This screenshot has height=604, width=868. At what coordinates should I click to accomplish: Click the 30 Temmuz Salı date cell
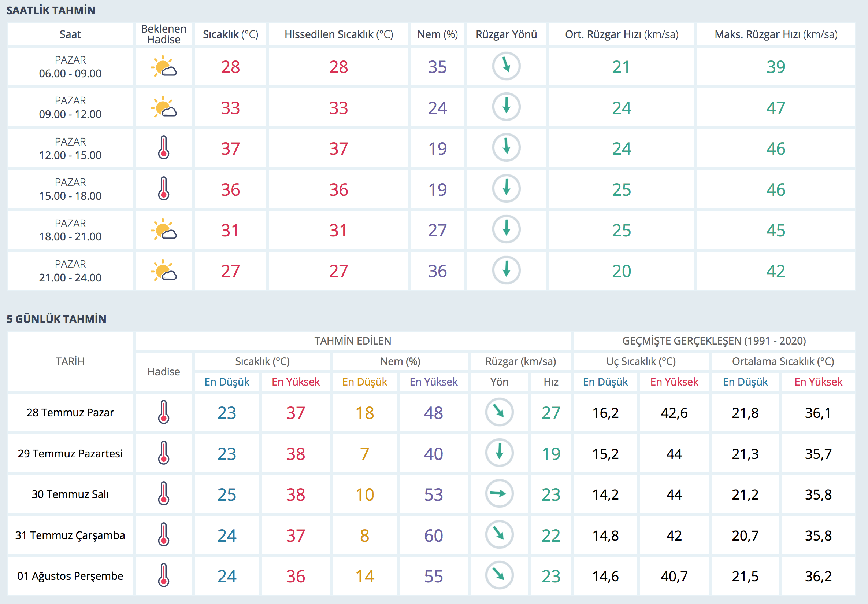click(x=70, y=494)
